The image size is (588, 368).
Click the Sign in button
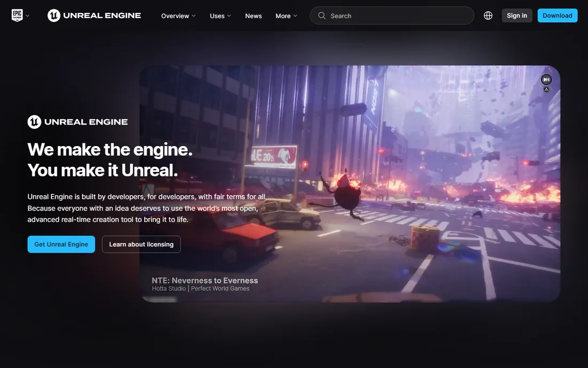tap(517, 16)
